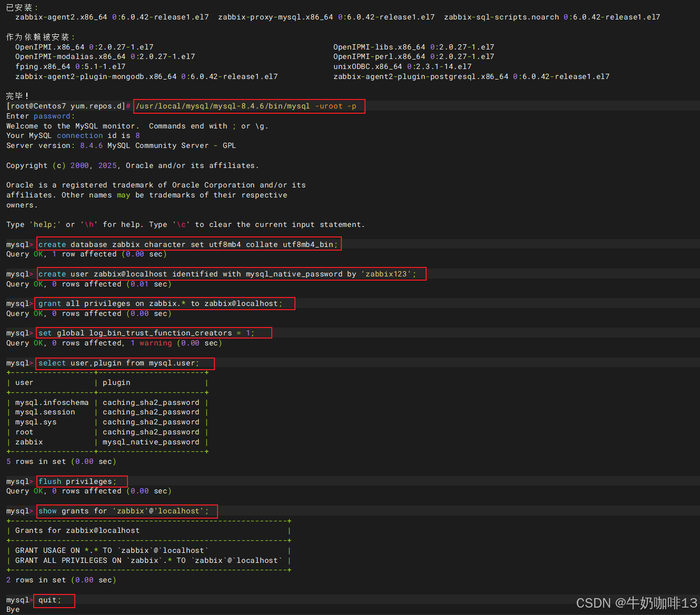Click 'unixODBC.x86_64' dependency entry

click(x=402, y=66)
